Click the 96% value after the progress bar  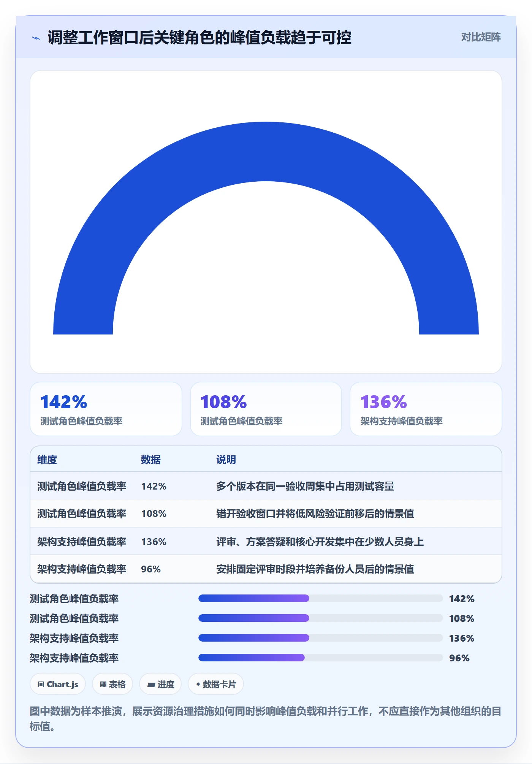pyautogui.click(x=459, y=658)
